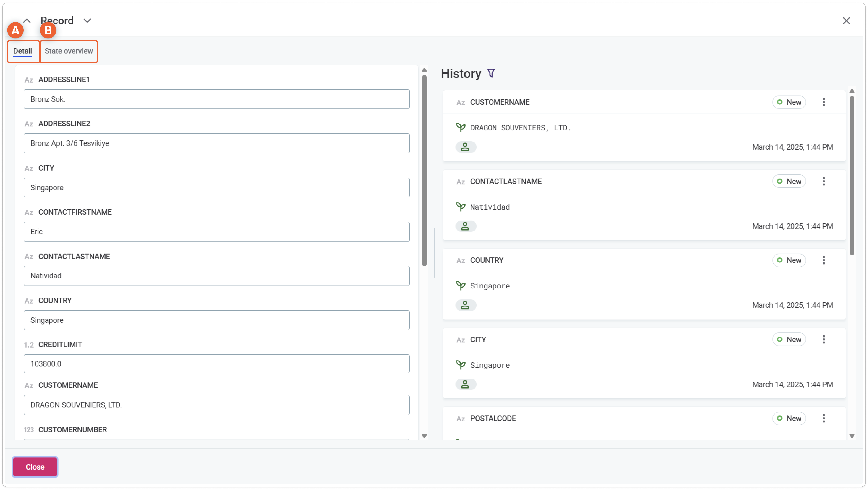Open the Record dropdown chevron

(x=87, y=21)
